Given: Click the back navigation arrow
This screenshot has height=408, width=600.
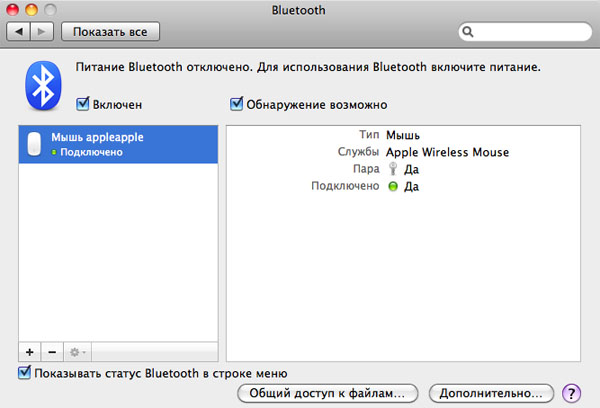Looking at the screenshot, I should pyautogui.click(x=19, y=32).
